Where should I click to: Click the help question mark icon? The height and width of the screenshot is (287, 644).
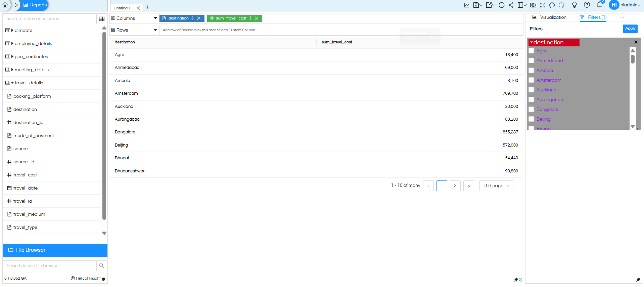587,5
